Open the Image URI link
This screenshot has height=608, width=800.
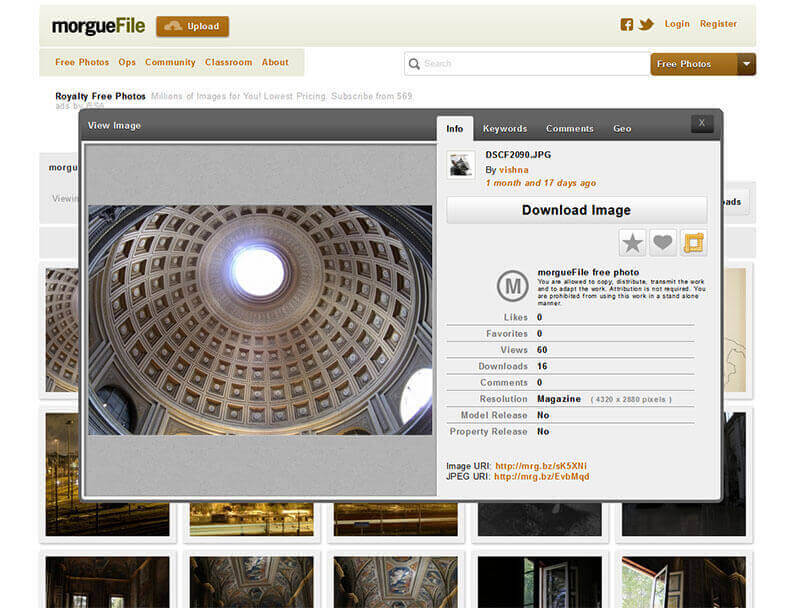[x=541, y=466]
